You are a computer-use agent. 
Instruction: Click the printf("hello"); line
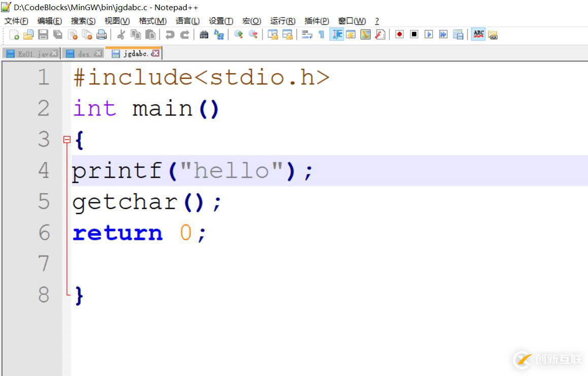click(192, 171)
